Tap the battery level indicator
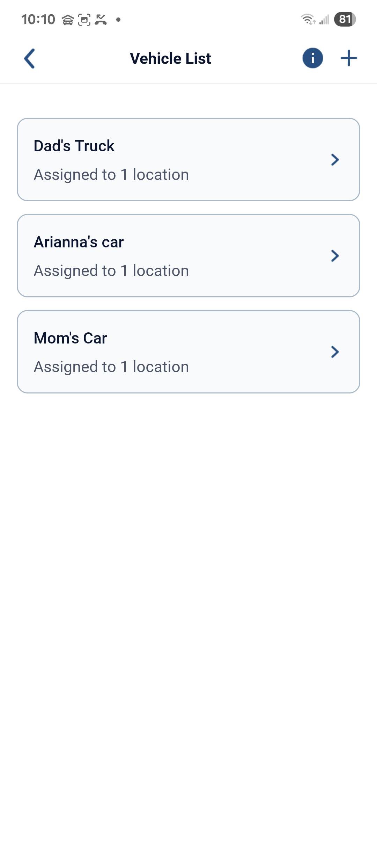 coord(345,19)
